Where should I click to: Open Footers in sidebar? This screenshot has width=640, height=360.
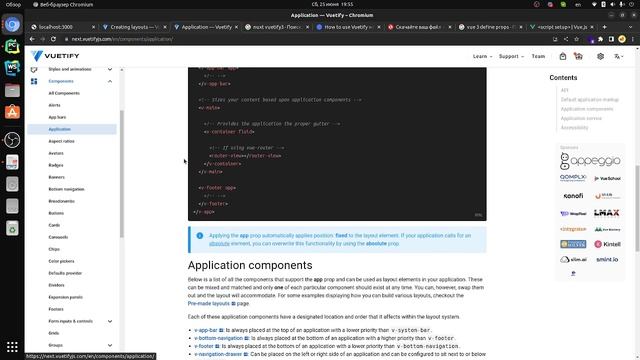(x=56, y=309)
